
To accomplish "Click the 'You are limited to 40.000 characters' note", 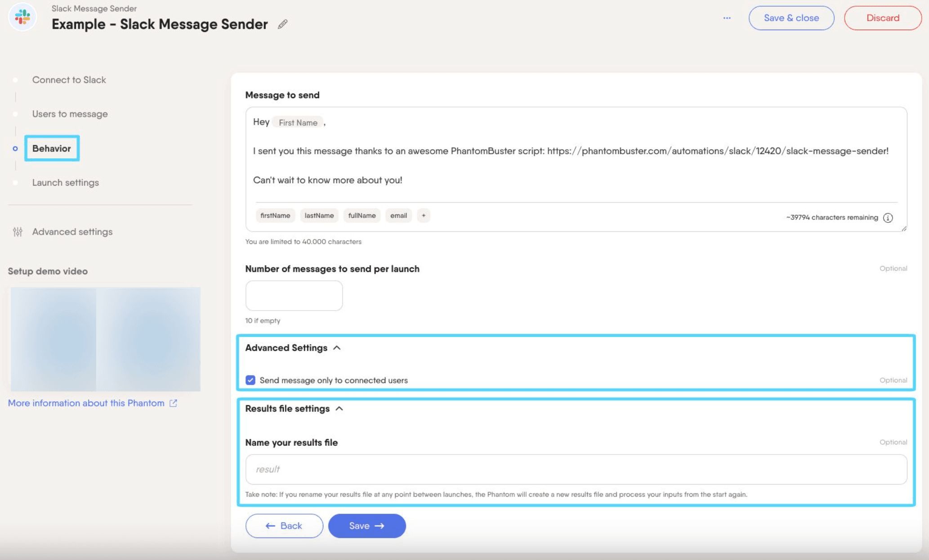I will pos(303,242).
